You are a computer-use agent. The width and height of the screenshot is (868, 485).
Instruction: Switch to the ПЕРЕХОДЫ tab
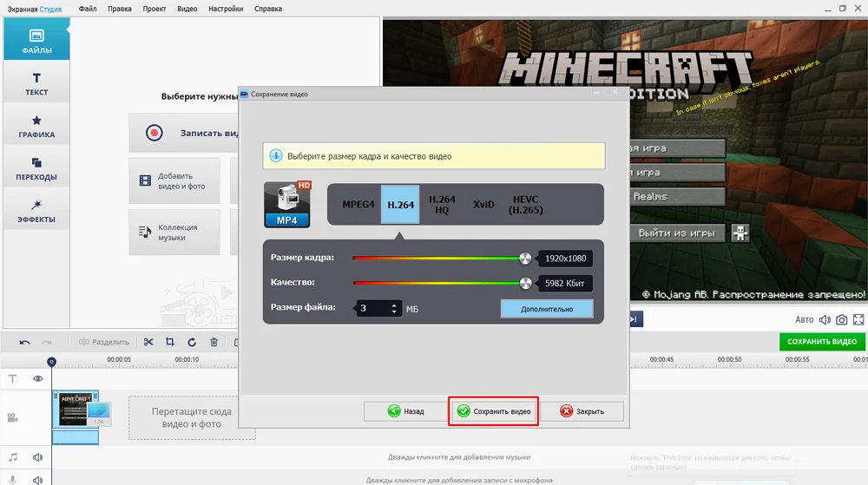36,168
